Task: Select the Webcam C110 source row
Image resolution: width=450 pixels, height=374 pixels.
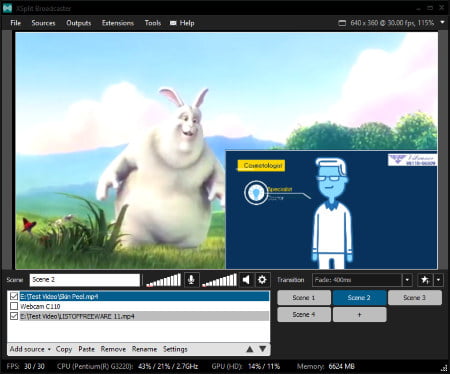Action: pyautogui.click(x=138, y=306)
